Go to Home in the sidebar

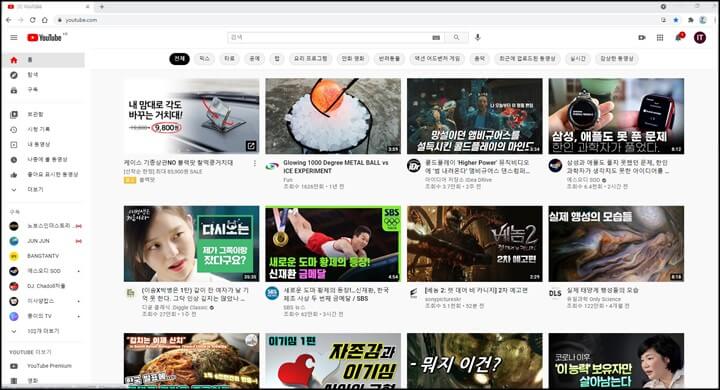click(43, 60)
